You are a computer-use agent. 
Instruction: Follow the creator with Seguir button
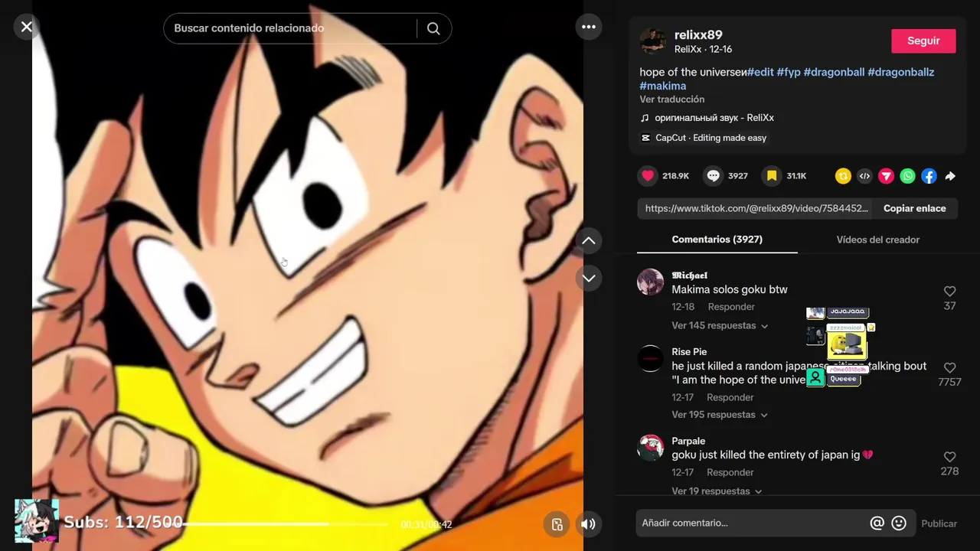click(x=923, y=41)
